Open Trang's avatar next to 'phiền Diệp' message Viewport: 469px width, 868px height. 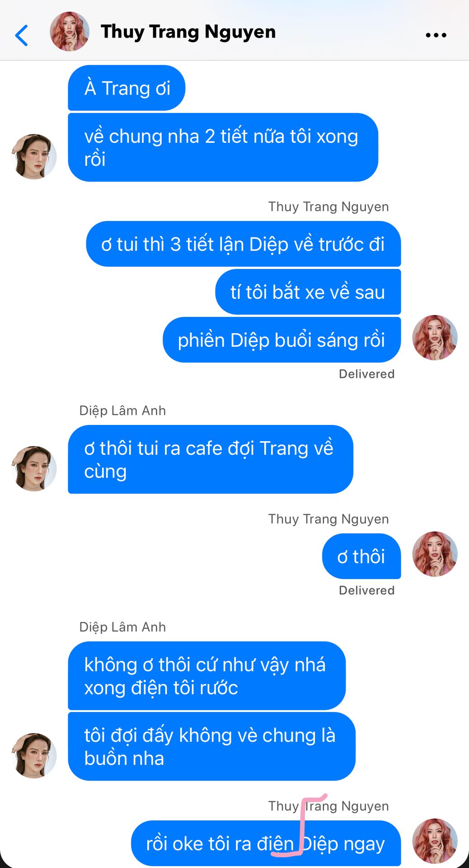435,338
